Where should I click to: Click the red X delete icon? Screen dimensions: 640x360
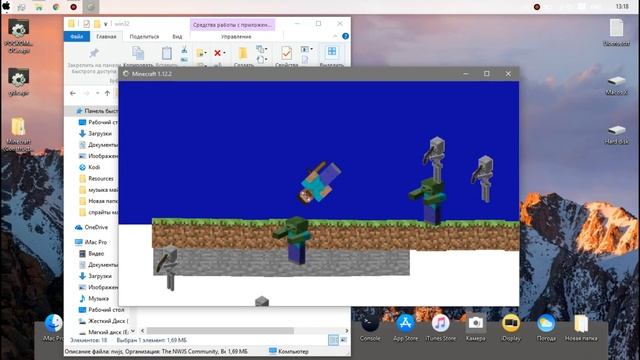click(218, 53)
